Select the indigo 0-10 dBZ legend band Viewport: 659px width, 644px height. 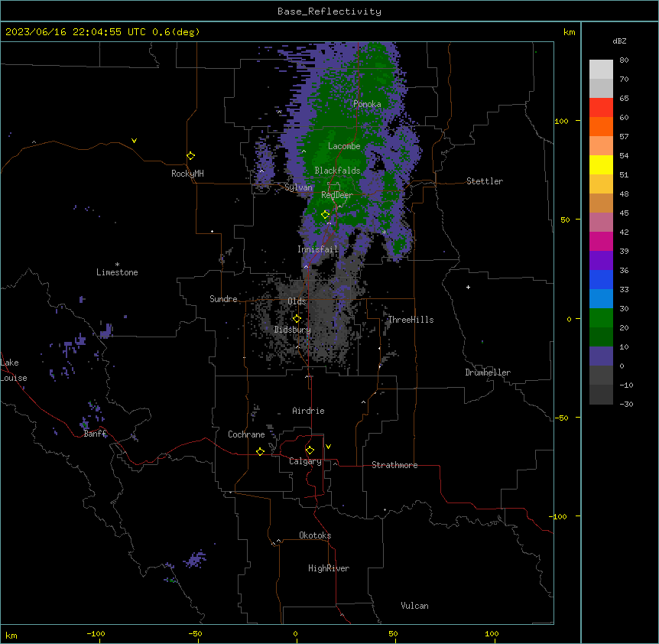tap(601, 356)
